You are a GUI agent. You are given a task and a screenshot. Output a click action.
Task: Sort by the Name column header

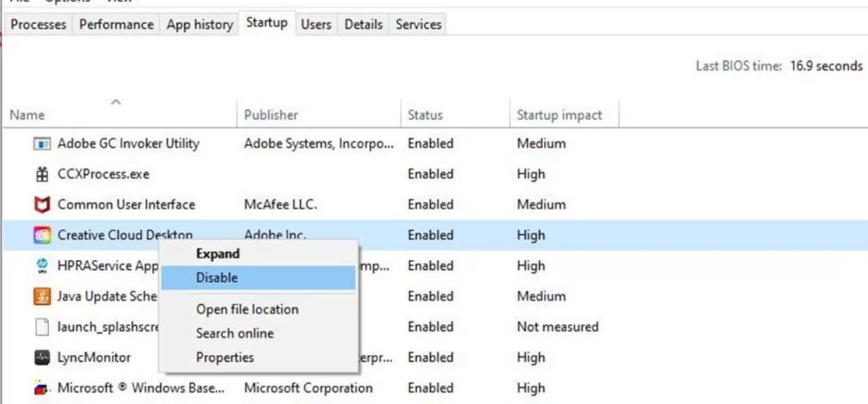click(x=28, y=115)
